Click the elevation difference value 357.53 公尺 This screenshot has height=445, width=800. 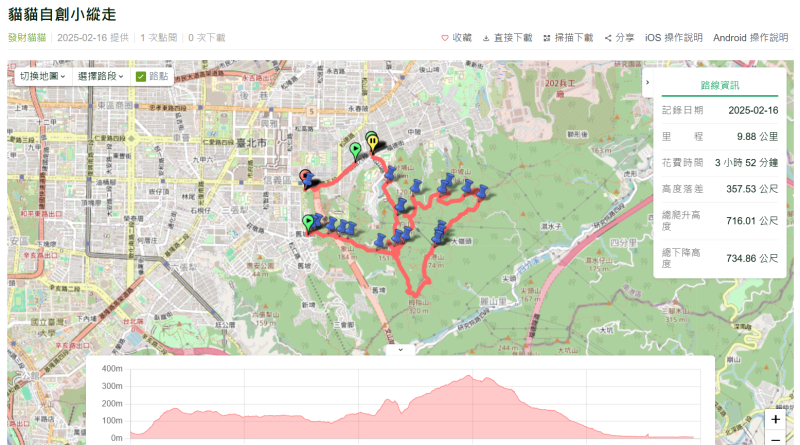click(752, 189)
